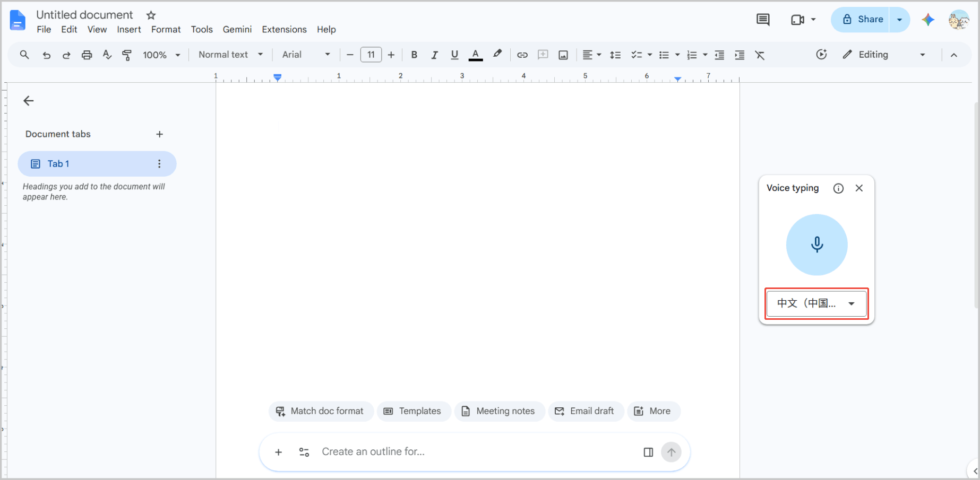Screen dimensions: 980x480
Task: Open the Editing mode dropdown
Action: click(x=884, y=55)
